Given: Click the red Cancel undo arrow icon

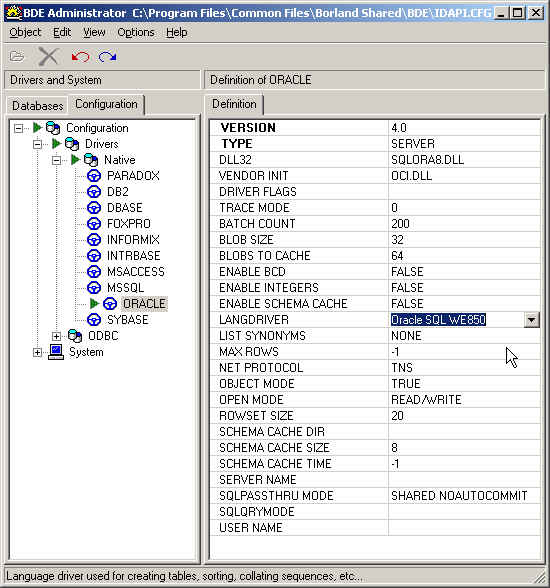Looking at the screenshot, I should 80,57.
